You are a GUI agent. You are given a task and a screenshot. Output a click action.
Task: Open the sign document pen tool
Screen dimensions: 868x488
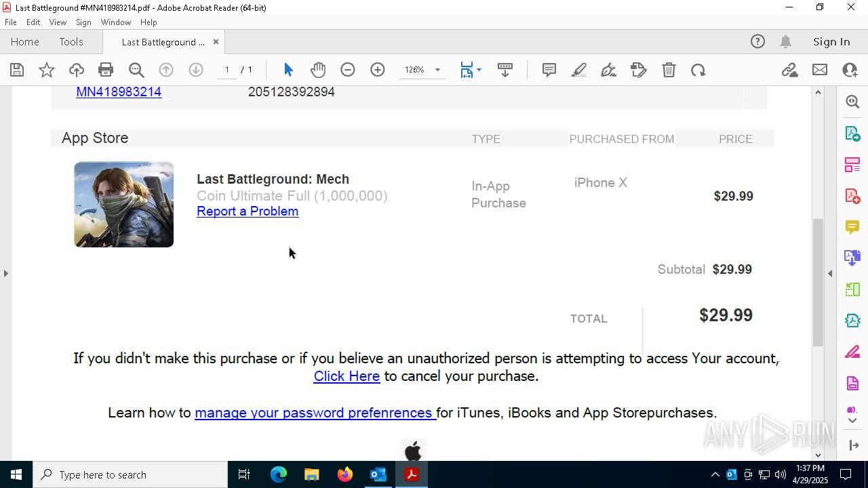tap(609, 70)
